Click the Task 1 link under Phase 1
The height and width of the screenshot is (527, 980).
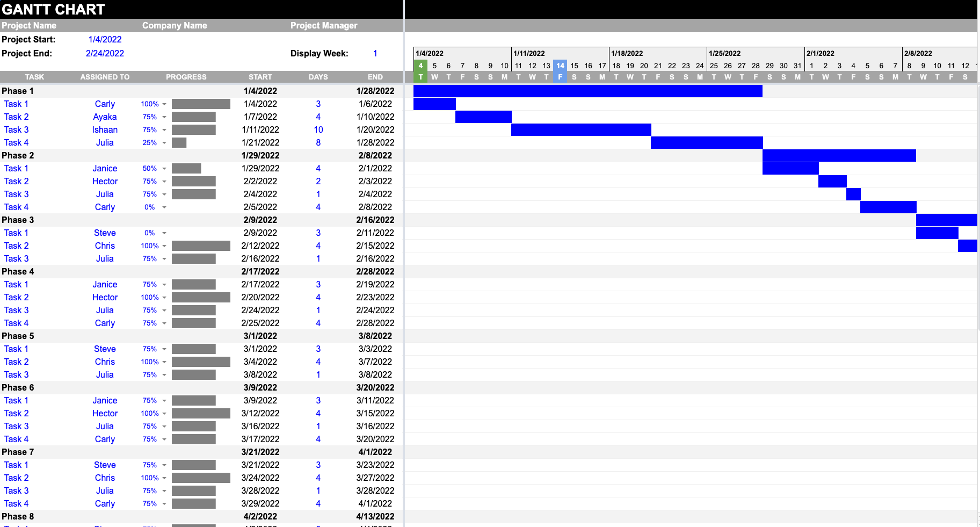coord(16,104)
